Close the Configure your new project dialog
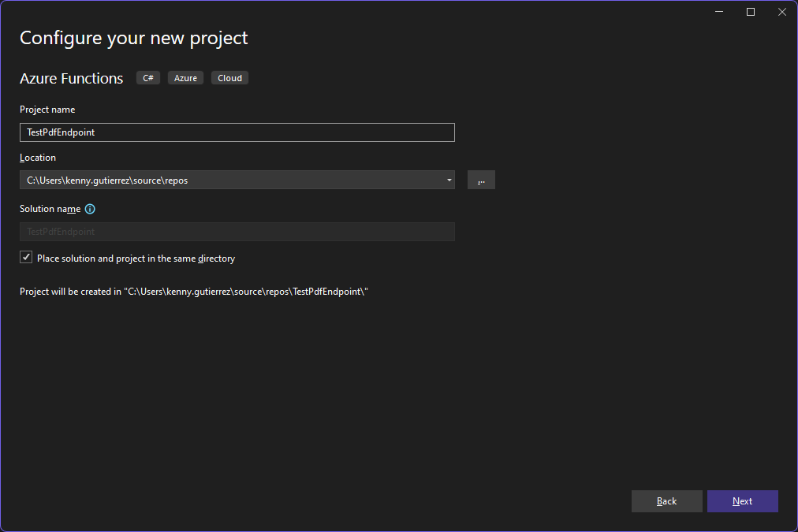This screenshot has width=798, height=532. (781, 12)
